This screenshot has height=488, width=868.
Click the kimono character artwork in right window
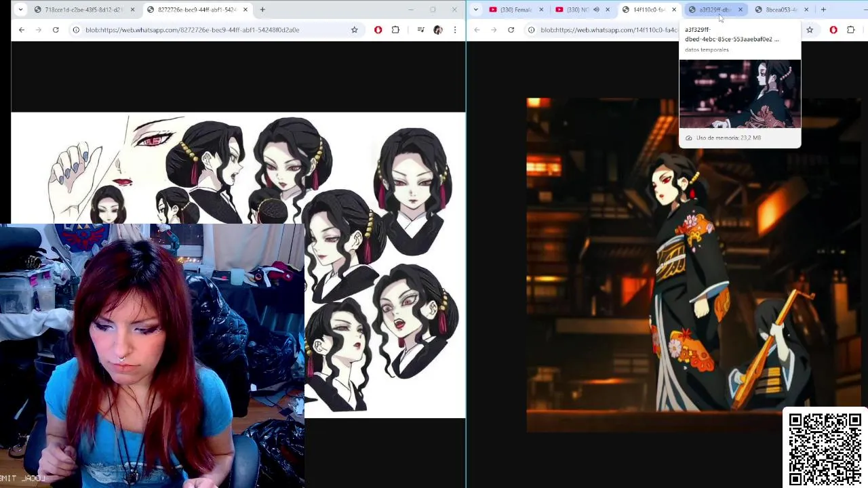pyautogui.click(x=694, y=265)
